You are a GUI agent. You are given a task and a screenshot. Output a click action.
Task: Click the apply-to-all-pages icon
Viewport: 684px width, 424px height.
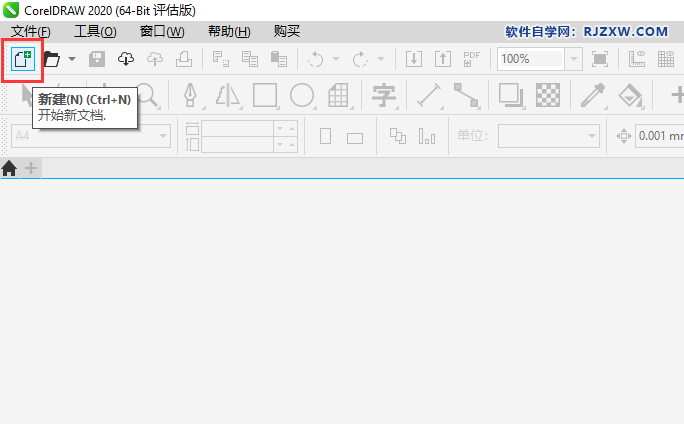tap(397, 136)
